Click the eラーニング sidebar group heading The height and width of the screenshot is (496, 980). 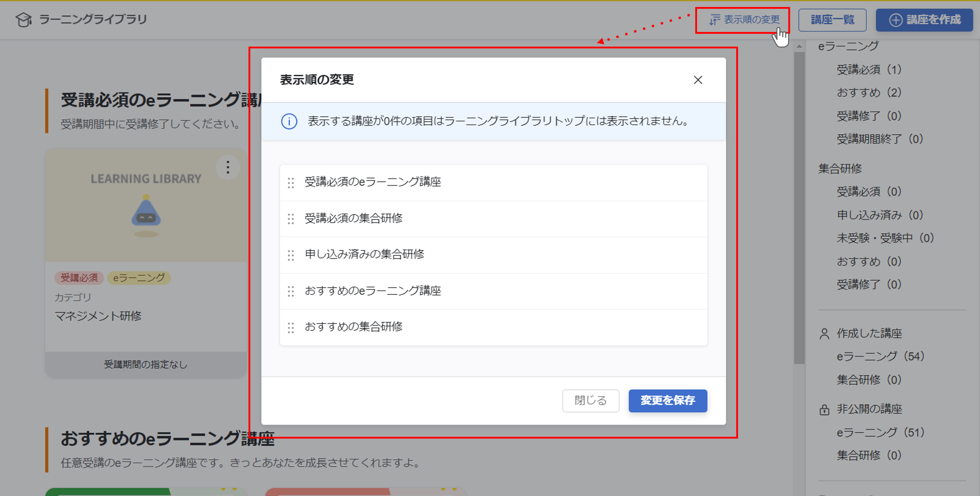click(848, 46)
